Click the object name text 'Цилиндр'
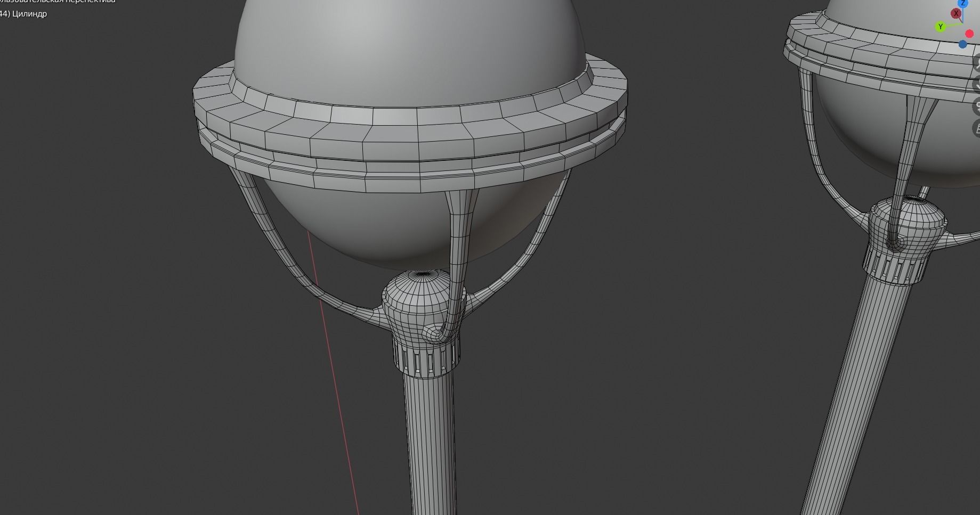The height and width of the screenshot is (515, 980). [x=29, y=14]
